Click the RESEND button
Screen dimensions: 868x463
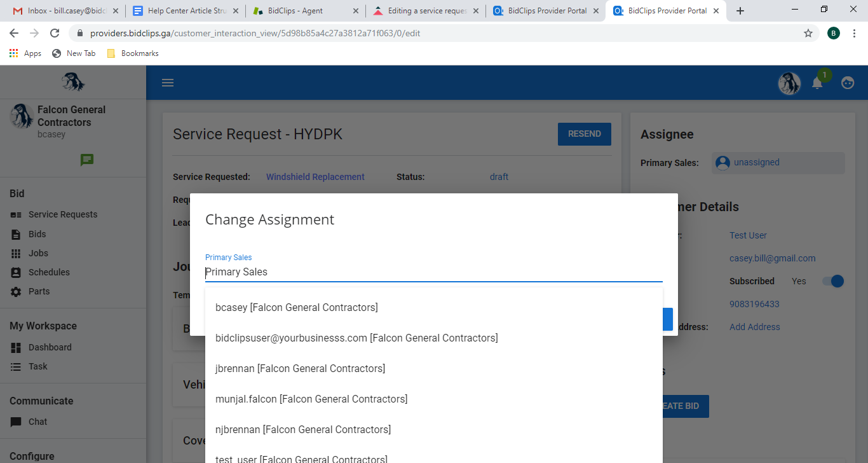585,134
